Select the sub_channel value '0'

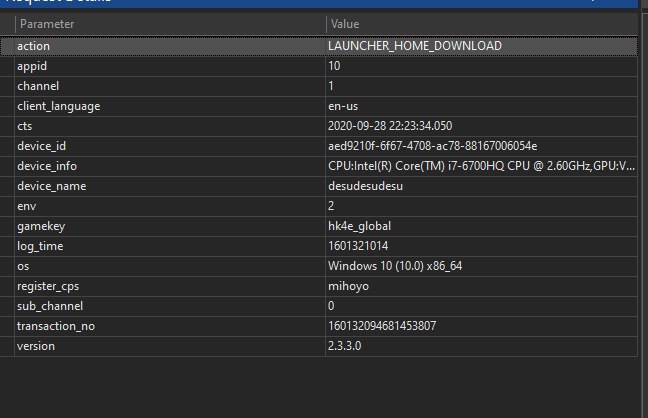[481, 306]
